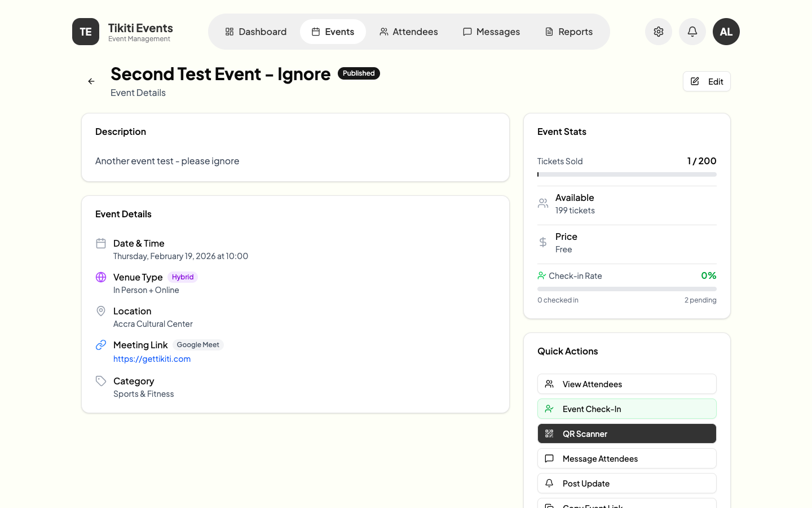Click 'Sports & Fitness' category text
Image resolution: width=812 pixels, height=508 pixels.
(143, 394)
